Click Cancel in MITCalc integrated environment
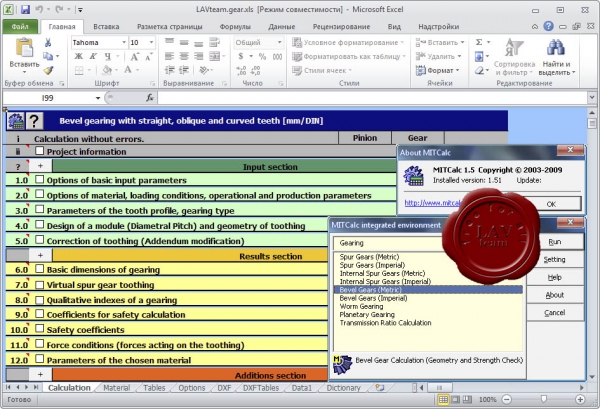This screenshot has width=600, height=409. point(555,313)
